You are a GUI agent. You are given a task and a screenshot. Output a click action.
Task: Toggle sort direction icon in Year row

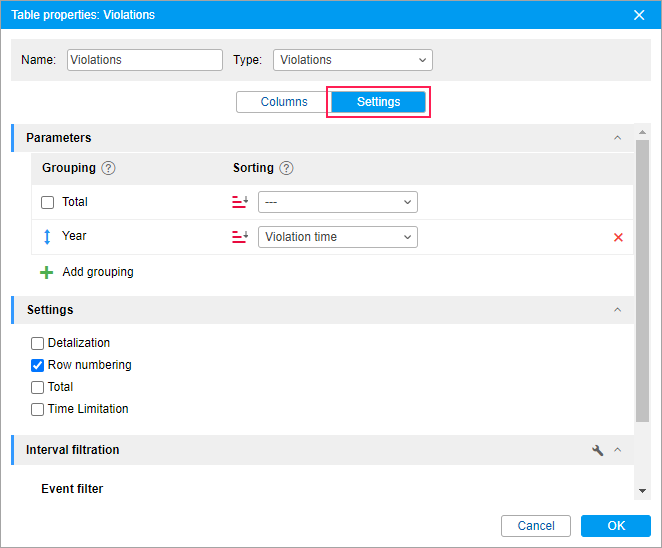tap(240, 237)
